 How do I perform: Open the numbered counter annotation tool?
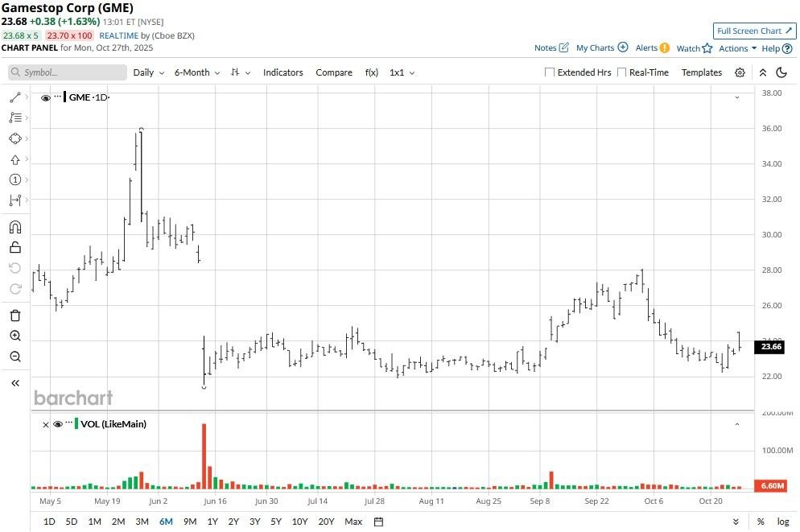(x=15, y=179)
